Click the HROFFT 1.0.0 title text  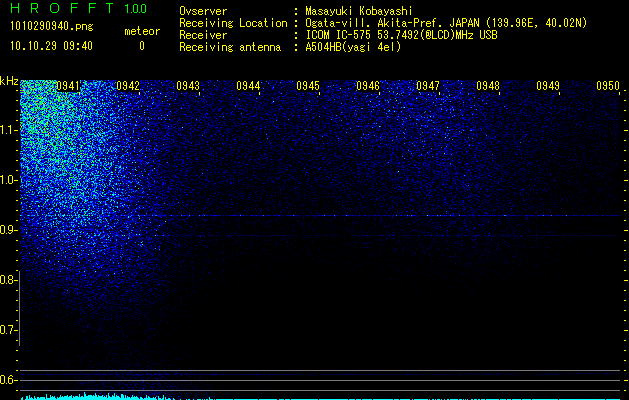pos(79,8)
